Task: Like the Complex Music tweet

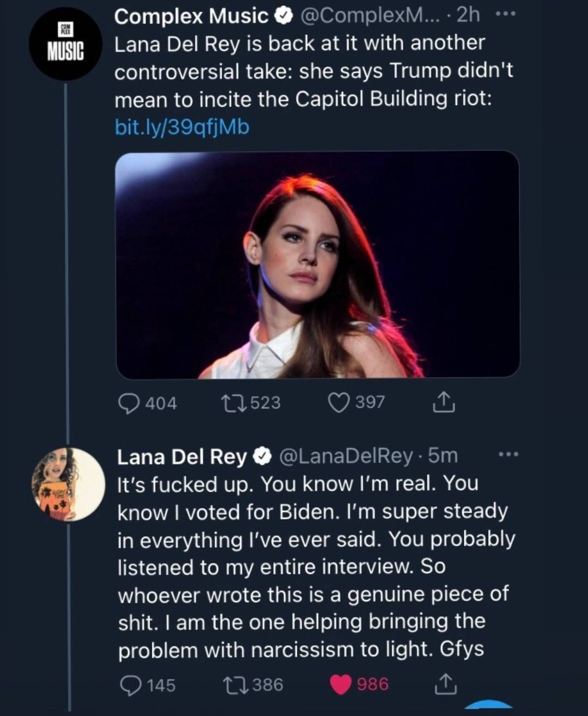Action: click(x=338, y=403)
